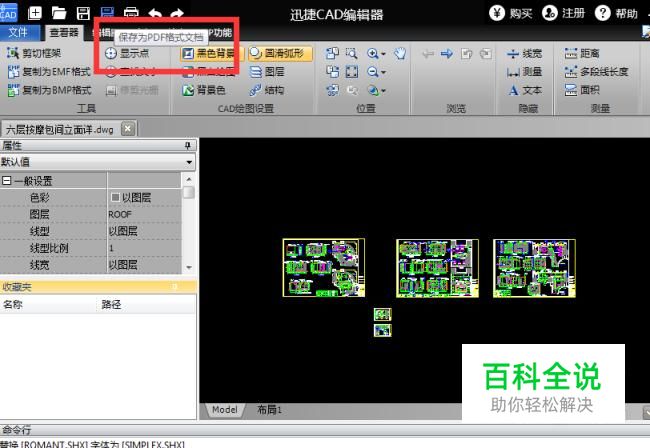650x448 pixels.
Task: Toggle 黑色背景 black background
Action: click(x=212, y=53)
